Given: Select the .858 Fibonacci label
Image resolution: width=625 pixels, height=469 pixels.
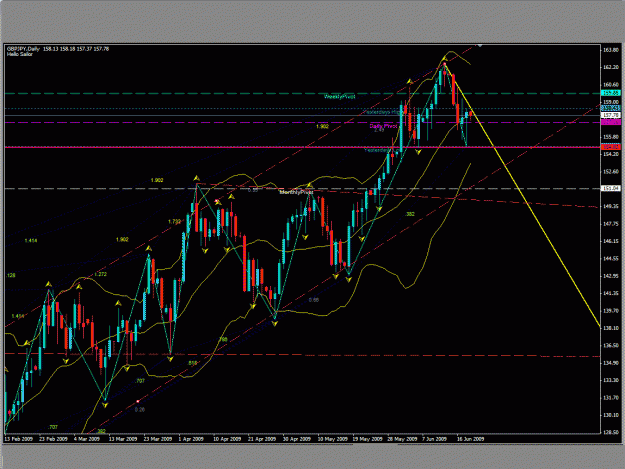Looking at the screenshot, I should [x=193, y=363].
